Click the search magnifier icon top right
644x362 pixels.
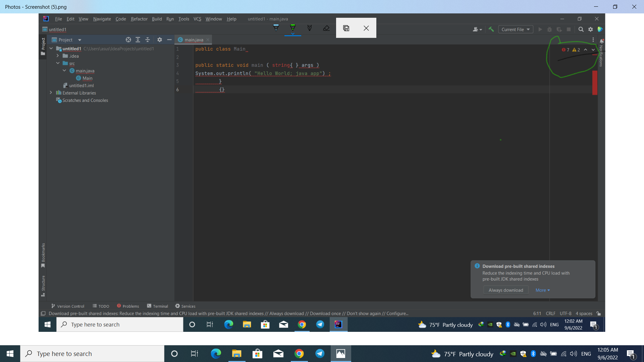581,29
